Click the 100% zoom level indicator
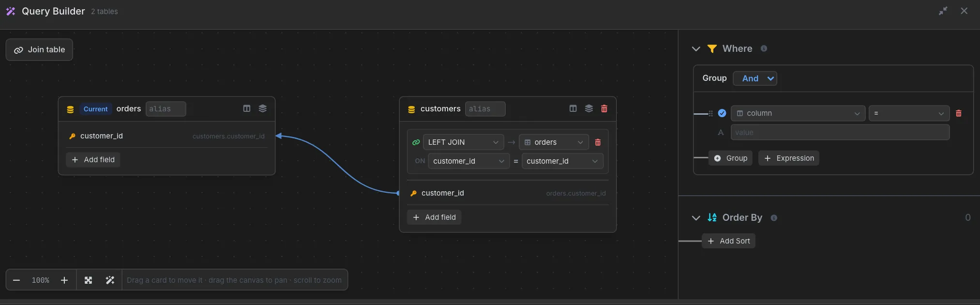This screenshot has width=980, height=305. tap(41, 280)
